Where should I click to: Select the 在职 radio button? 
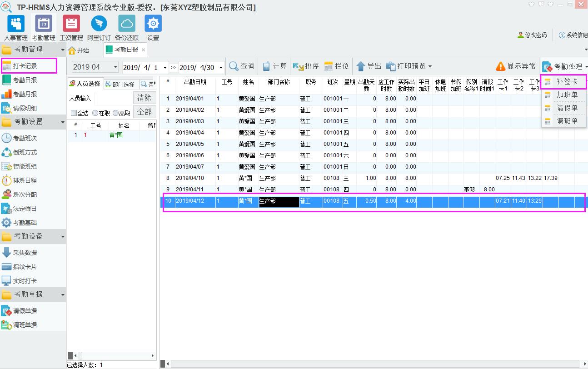coord(95,113)
